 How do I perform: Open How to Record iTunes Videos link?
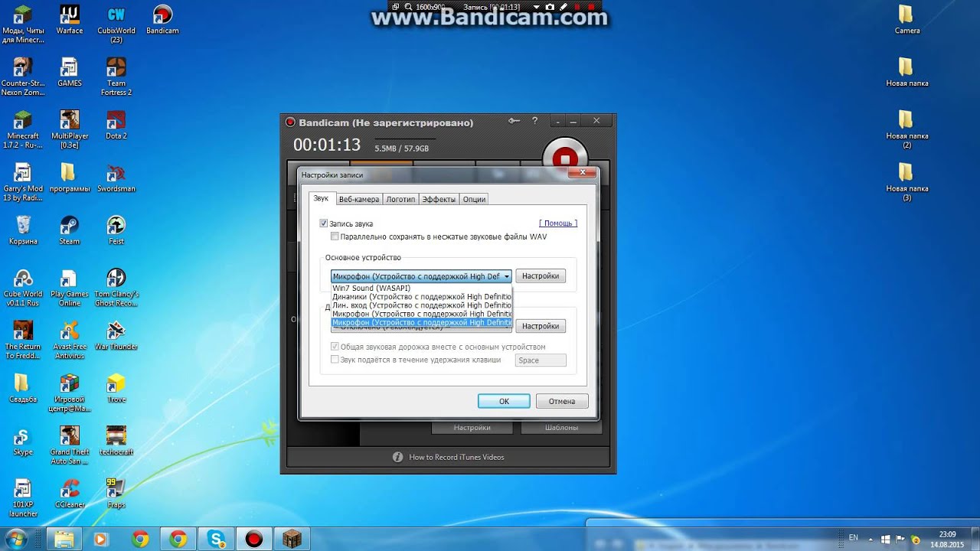coord(456,457)
